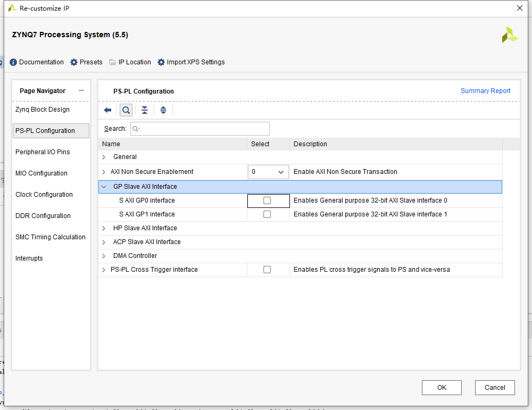The width and height of the screenshot is (532, 410).
Task: Click the IP Location label
Action: pos(135,62)
